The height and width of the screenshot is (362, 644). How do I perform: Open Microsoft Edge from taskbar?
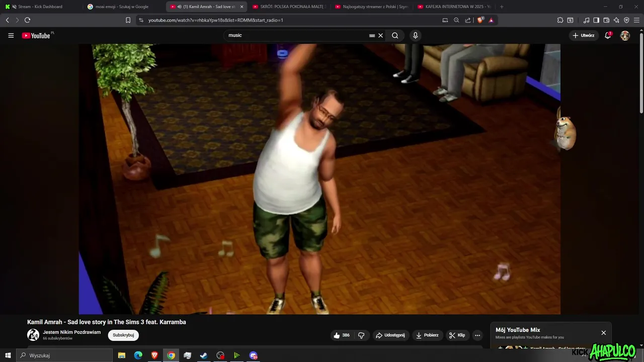[138, 355]
